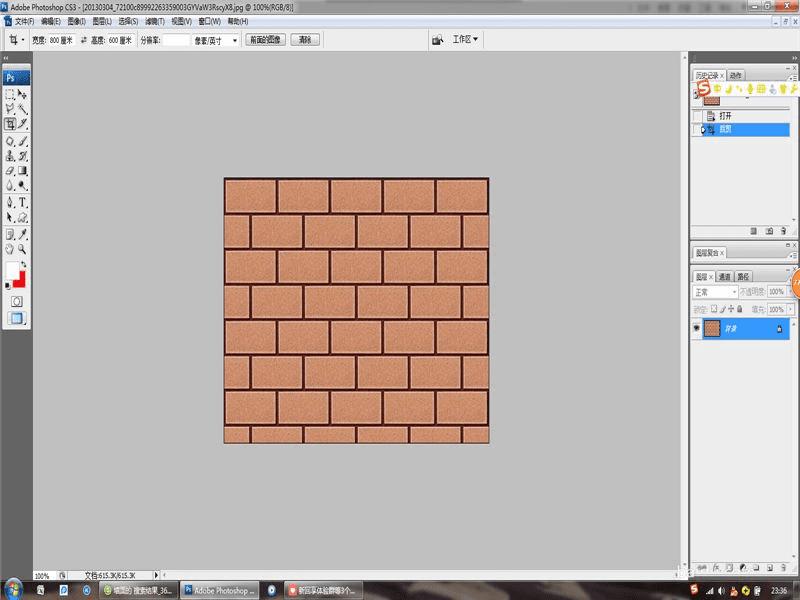Select the Move tool
Viewport: 800px width, 600px height.
22,93
